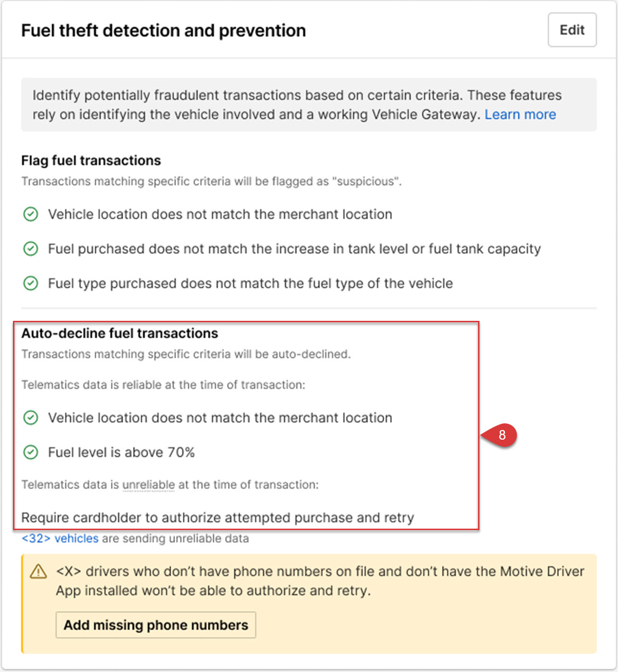618x672 pixels.
Task: Click Fuel purchased does not match tank text
Action: 294,249
